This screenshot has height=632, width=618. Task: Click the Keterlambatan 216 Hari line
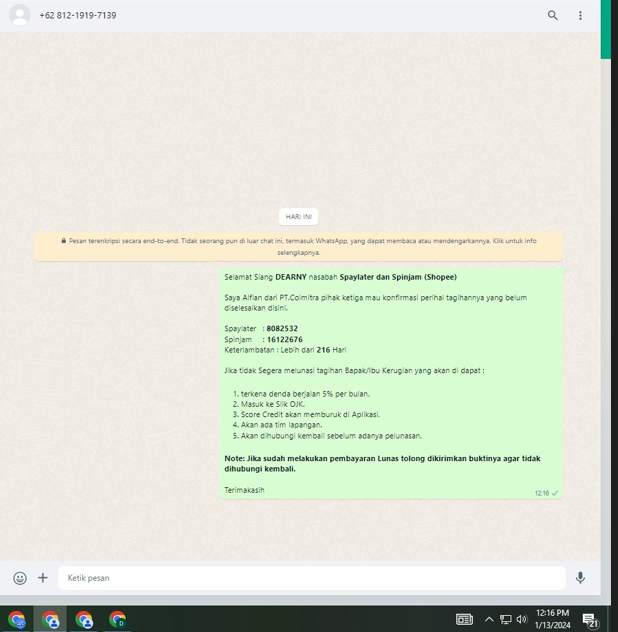(285, 350)
